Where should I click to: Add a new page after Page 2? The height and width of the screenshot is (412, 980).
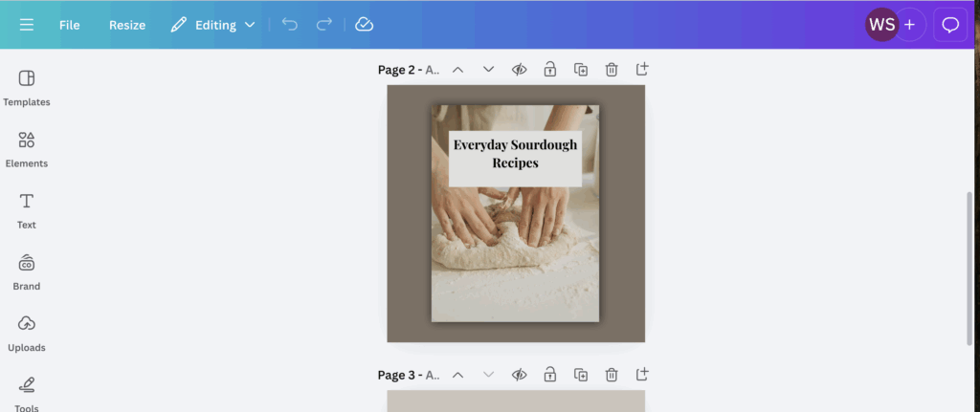point(642,69)
